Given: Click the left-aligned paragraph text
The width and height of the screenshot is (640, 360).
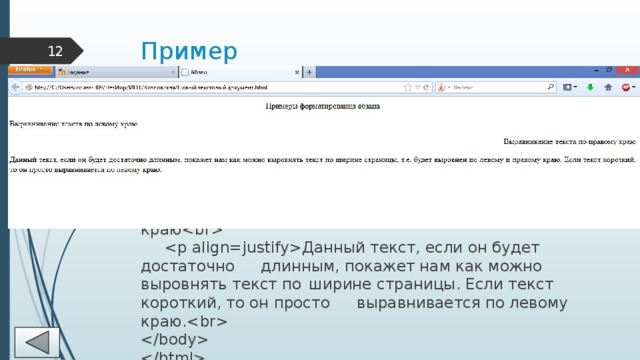Looking at the screenshot, I should 74,124.
